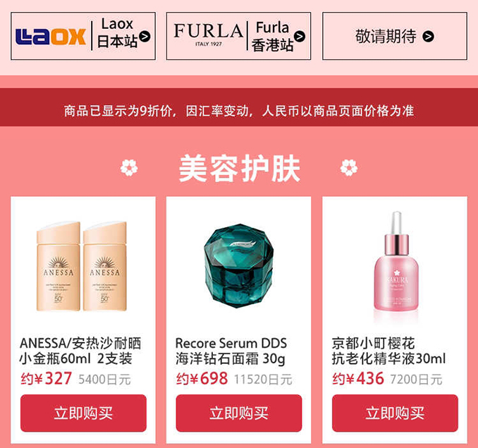Image resolution: width=478 pixels, height=448 pixels.
Task: Click the arrow icon beside Furla 香港站
Action: point(300,36)
